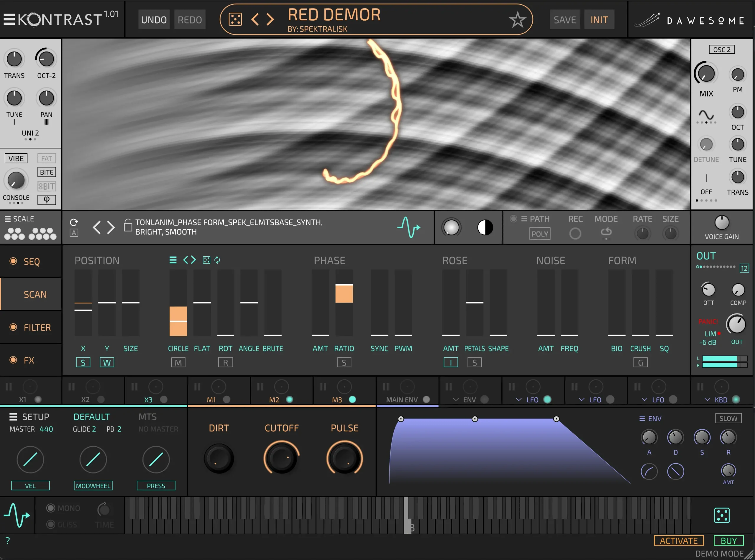This screenshot has width=755, height=560.
Task: Switch envelope to SLOW mode
Action: tap(728, 418)
